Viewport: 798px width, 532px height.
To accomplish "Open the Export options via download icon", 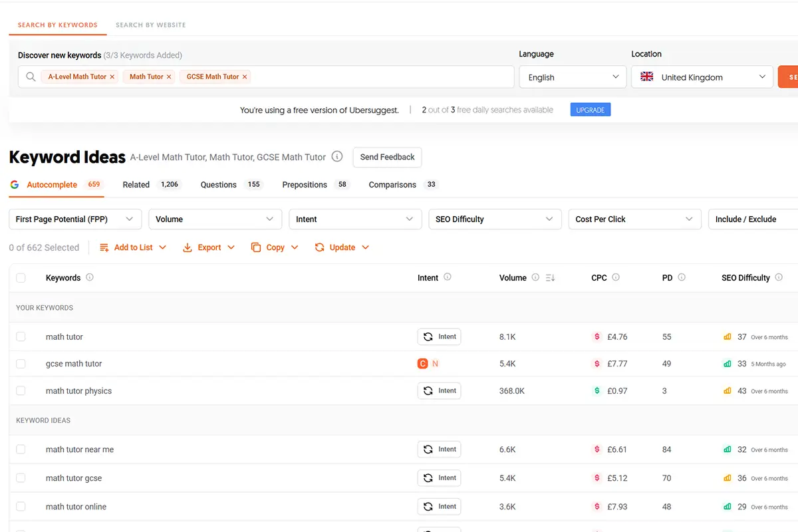I will pos(188,247).
